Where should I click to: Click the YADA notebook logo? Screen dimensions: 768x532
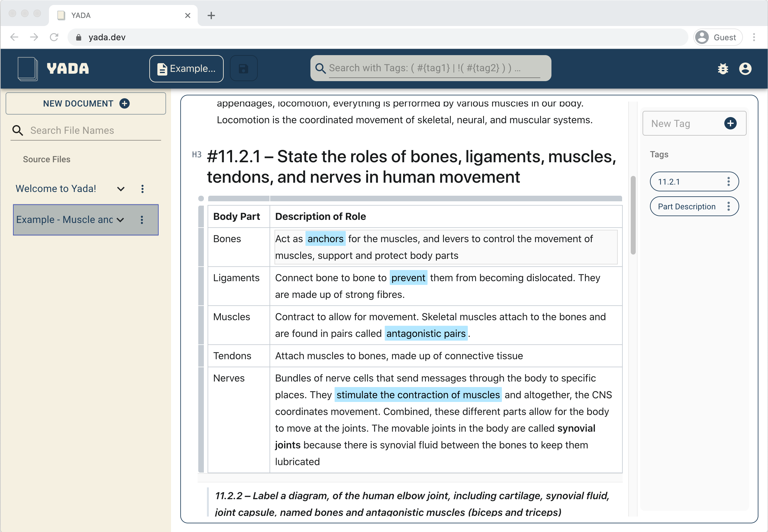coord(28,69)
